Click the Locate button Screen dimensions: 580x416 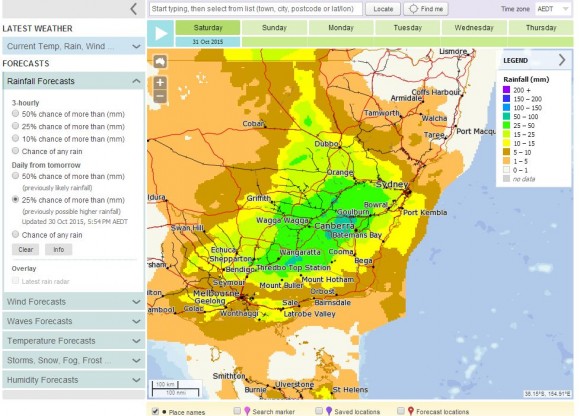point(383,9)
